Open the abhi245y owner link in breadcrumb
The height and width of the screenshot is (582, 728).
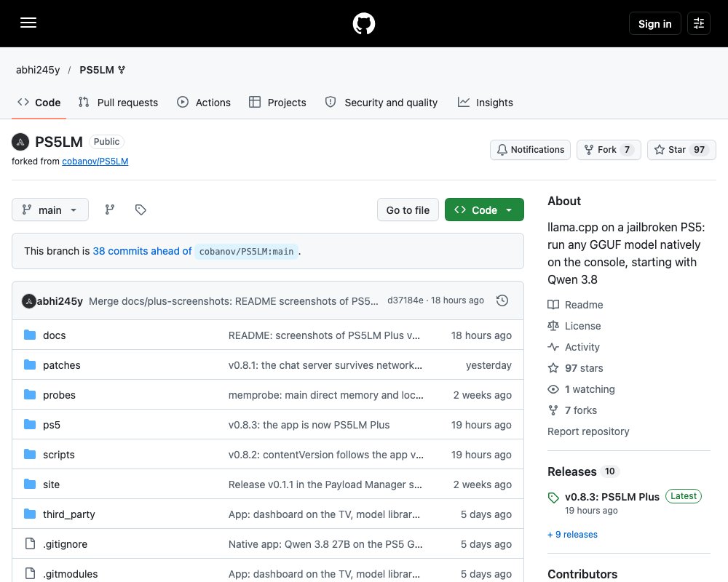(x=38, y=70)
